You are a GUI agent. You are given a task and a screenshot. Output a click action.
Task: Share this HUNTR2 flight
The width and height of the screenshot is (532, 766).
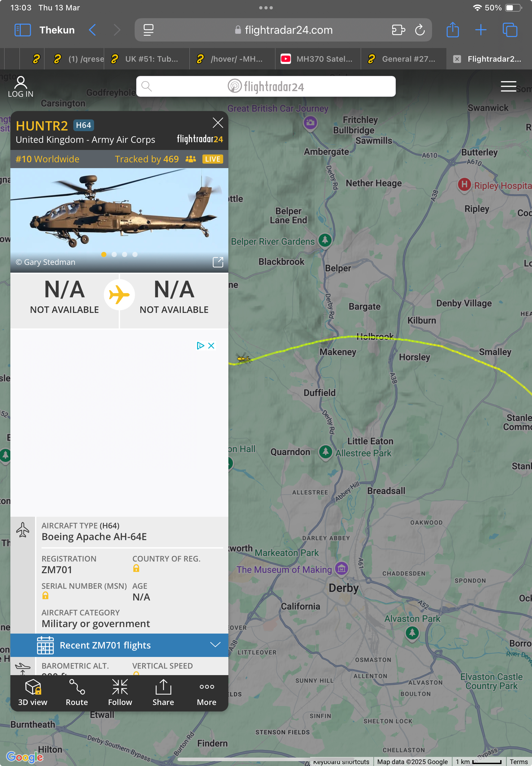pyautogui.click(x=163, y=692)
